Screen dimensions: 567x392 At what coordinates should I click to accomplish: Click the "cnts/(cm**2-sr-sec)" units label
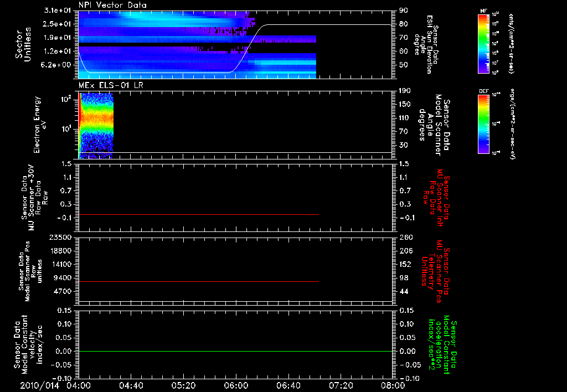coord(511,44)
